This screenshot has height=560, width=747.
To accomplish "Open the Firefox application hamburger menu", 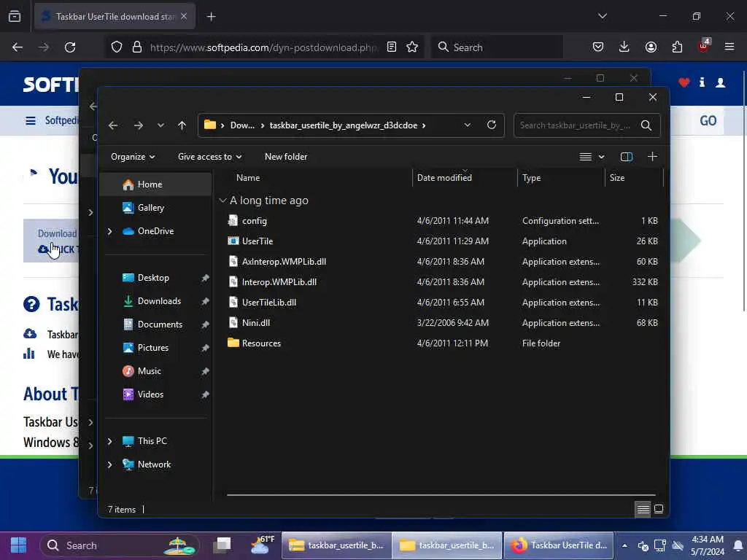I will pyautogui.click(x=729, y=47).
